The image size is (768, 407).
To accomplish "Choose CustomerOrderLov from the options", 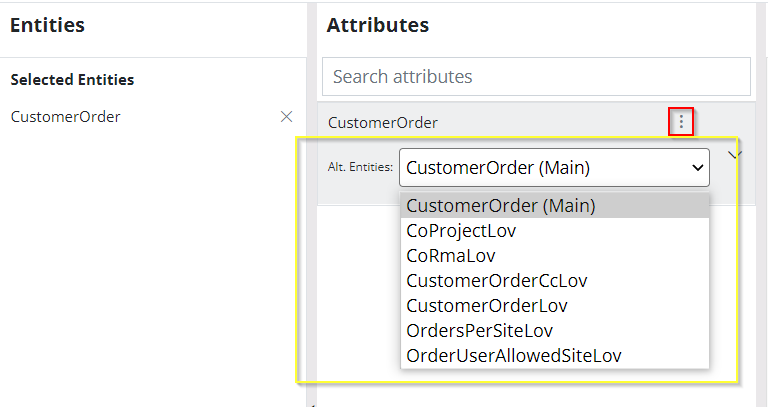I will [487, 306].
